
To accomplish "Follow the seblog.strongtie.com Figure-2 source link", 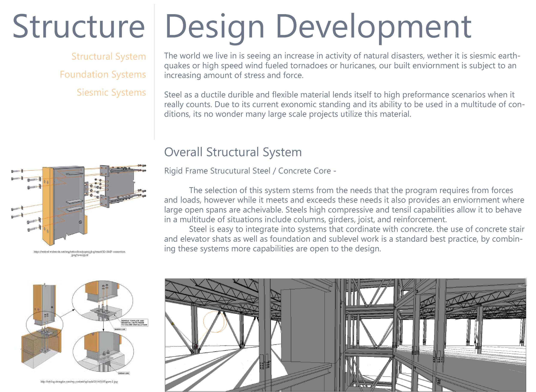I will point(79,382).
